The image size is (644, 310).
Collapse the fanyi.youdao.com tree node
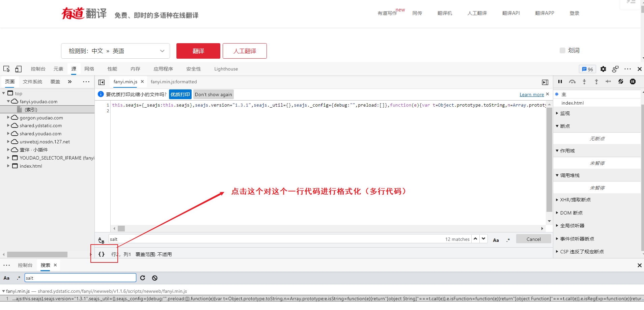(x=8, y=101)
